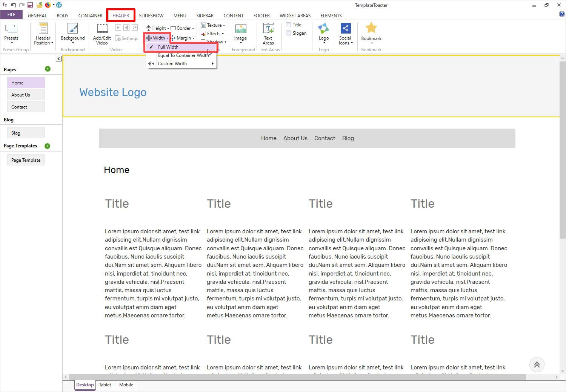566x392 pixels.
Task: Switch to the Tablet view tab
Action: click(x=105, y=385)
